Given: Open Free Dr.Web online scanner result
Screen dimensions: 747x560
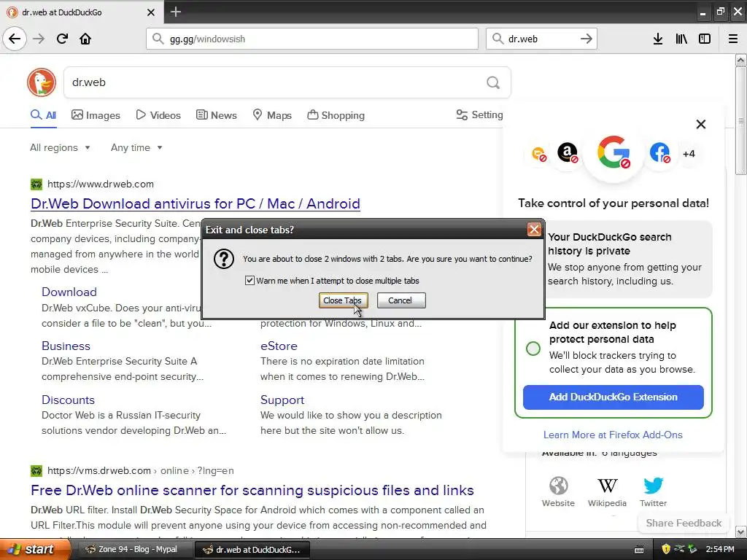Looking at the screenshot, I should 252,490.
